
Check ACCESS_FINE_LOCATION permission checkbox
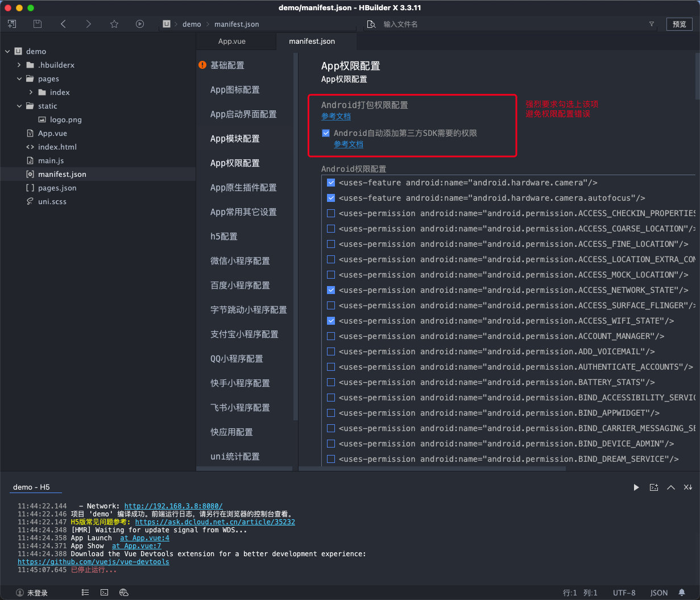pos(331,244)
